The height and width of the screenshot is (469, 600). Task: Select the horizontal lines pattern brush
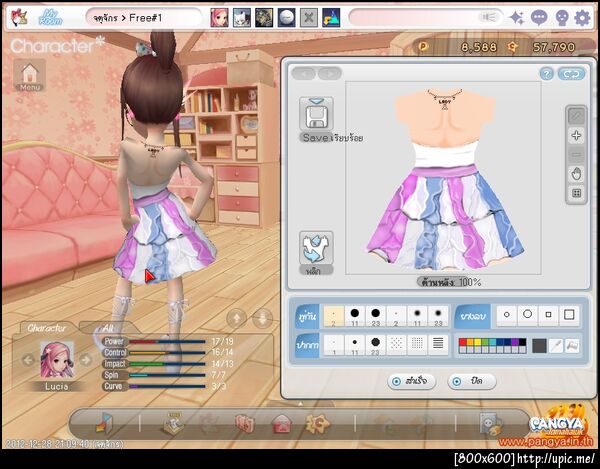tap(439, 345)
